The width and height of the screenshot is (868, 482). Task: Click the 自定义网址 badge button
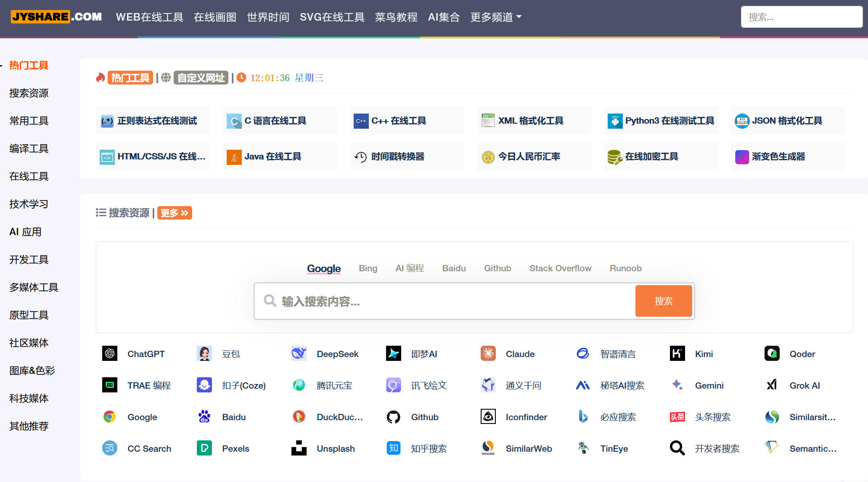(x=201, y=78)
